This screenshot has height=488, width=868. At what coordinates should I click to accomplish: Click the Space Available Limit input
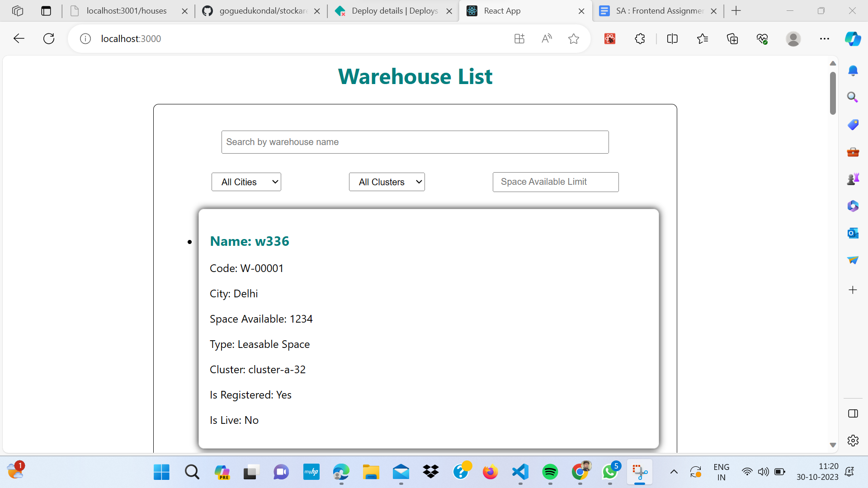556,182
